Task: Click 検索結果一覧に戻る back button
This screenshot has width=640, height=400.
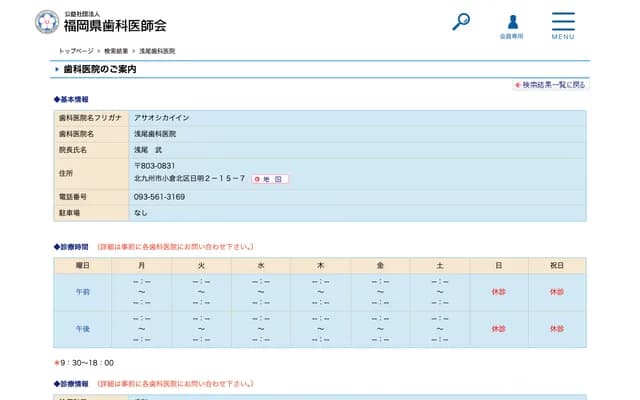Action: [550, 85]
